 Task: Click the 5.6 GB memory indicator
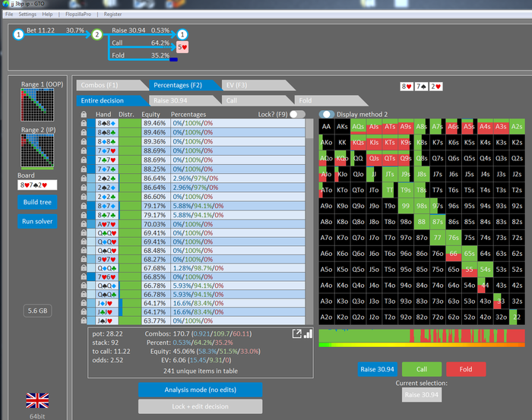(x=37, y=311)
